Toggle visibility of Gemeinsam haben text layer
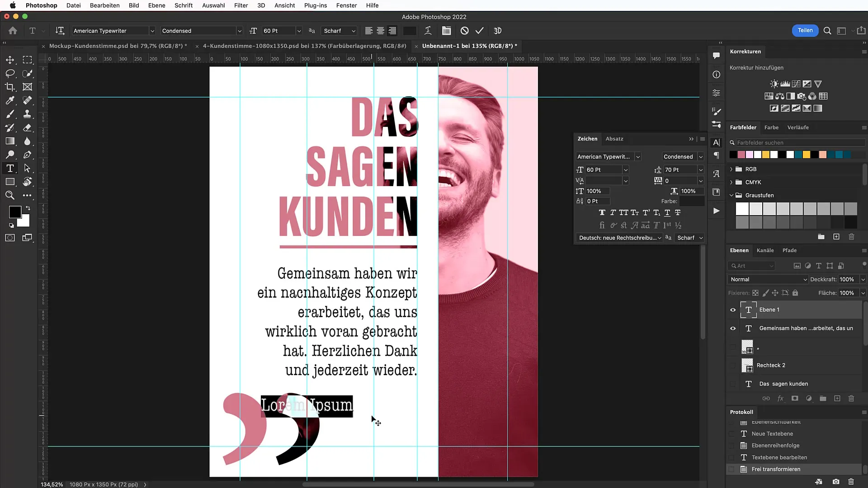Image resolution: width=868 pixels, height=488 pixels. (733, 328)
